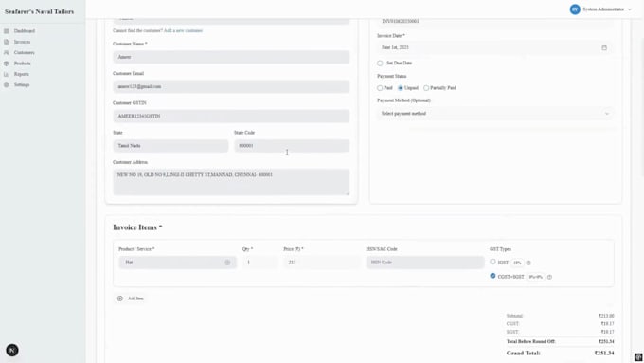Click the Dashboard grid icon in sidebar

pyautogui.click(x=7, y=31)
